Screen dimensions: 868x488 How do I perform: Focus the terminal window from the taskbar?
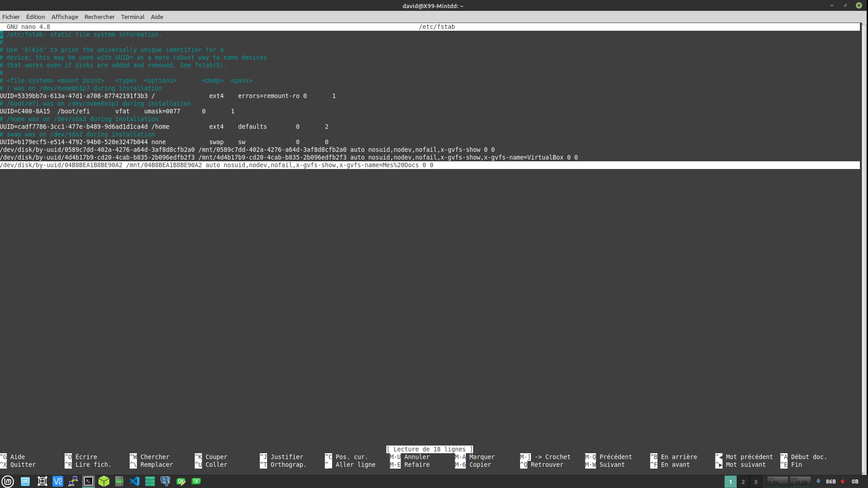tap(89, 481)
